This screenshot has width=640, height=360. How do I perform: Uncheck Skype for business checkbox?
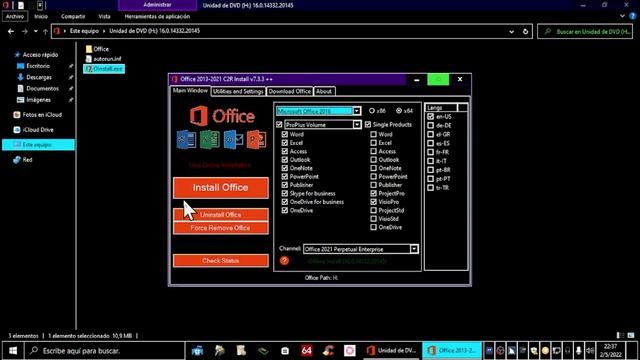pyautogui.click(x=285, y=193)
